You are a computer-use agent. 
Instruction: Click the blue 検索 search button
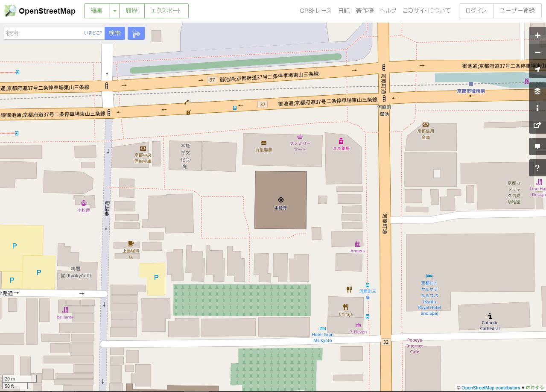115,33
